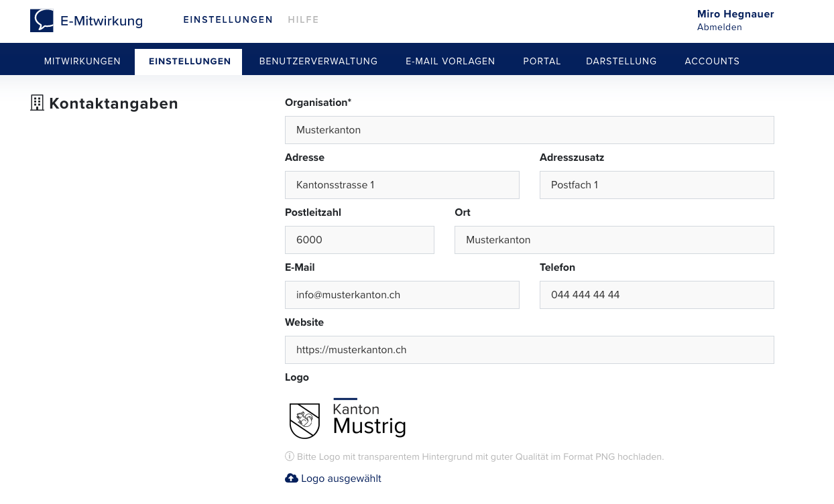Click Einstellungen in the top header
This screenshot has width=834, height=504.
pyautogui.click(x=228, y=19)
